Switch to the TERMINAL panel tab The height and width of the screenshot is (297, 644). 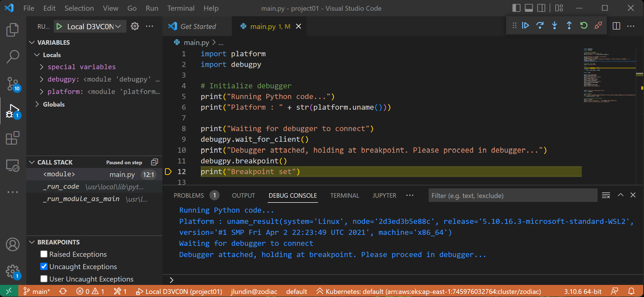pos(345,196)
